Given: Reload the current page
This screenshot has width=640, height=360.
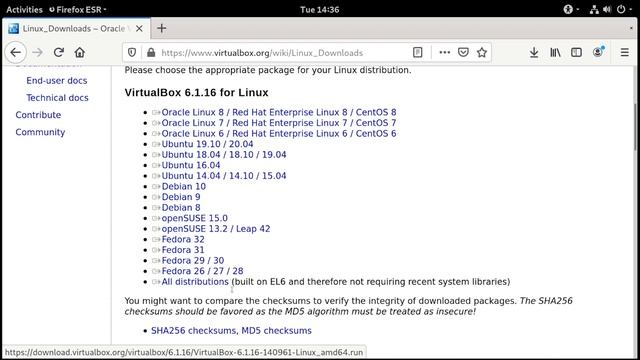Looking at the screenshot, I should tap(59, 52).
